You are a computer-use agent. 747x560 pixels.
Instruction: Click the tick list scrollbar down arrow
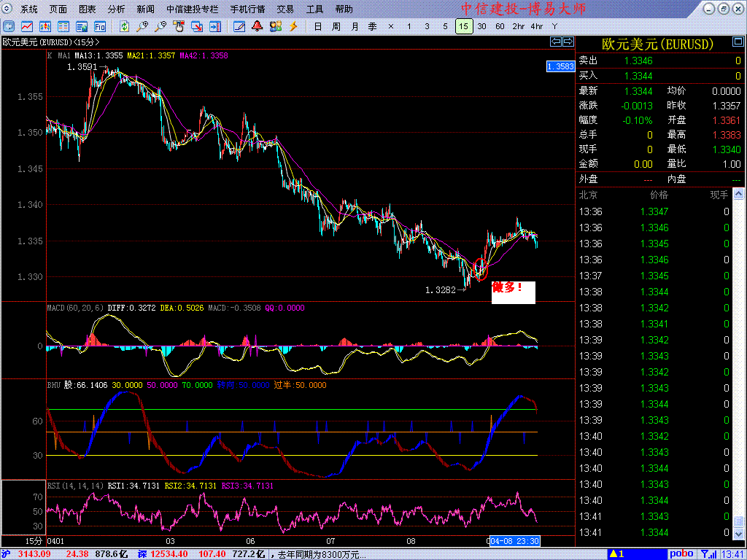740,536
